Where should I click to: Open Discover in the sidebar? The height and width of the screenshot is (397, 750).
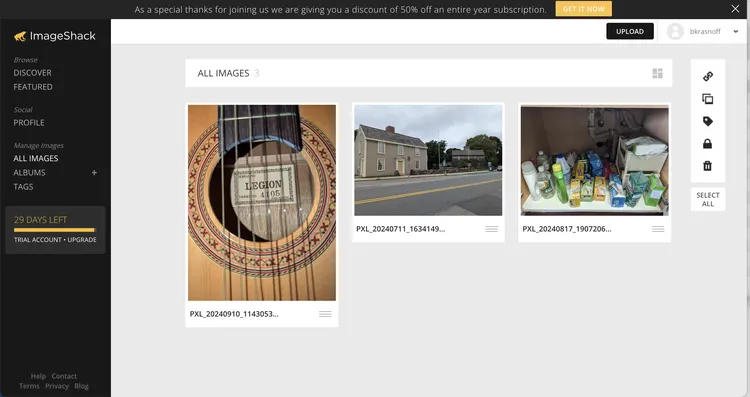pos(33,73)
